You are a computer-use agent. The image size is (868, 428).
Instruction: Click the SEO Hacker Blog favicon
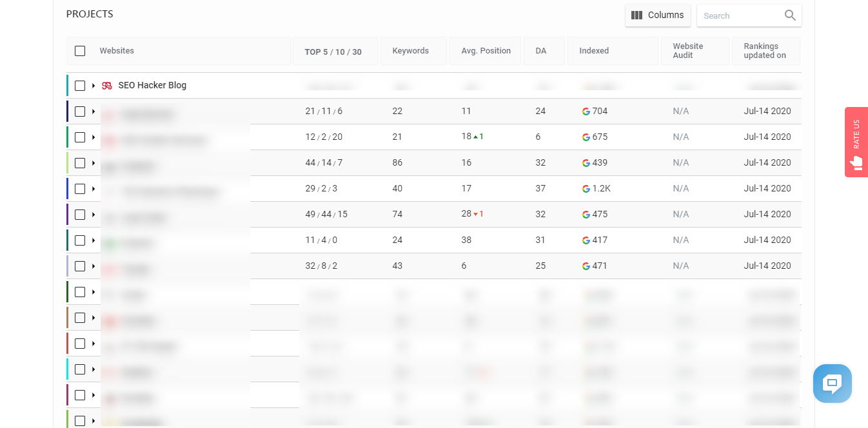click(x=107, y=86)
